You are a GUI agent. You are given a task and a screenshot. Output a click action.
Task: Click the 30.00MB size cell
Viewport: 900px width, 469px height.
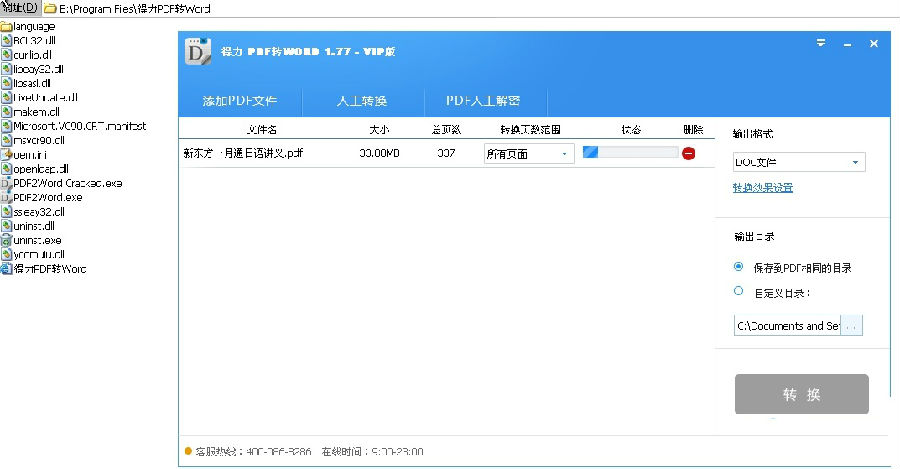point(379,153)
